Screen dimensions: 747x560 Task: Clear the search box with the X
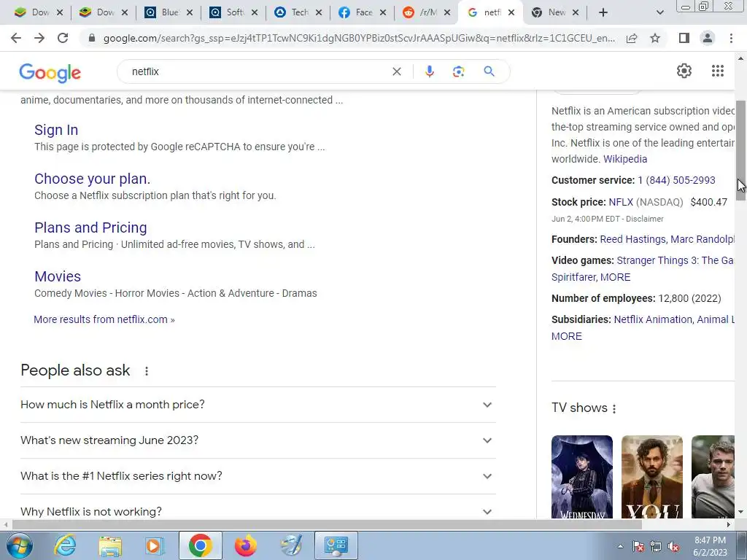tap(396, 71)
